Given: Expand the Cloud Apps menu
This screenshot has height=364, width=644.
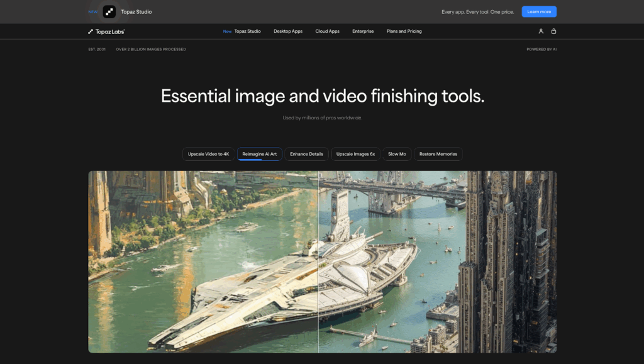Looking at the screenshot, I should click(327, 31).
